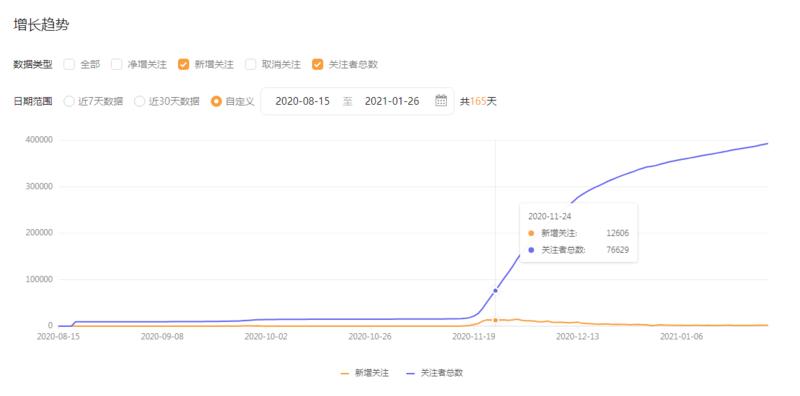Click the 2020-11-19 x-axis label
Viewport: 800px width, 396px height.
[x=473, y=336]
